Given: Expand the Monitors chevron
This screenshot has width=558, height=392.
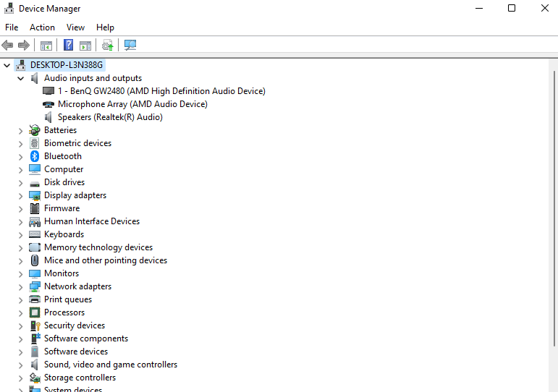Looking at the screenshot, I should click(x=21, y=274).
